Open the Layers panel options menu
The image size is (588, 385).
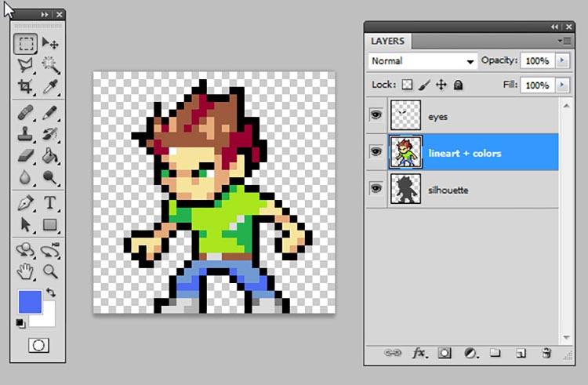point(564,41)
